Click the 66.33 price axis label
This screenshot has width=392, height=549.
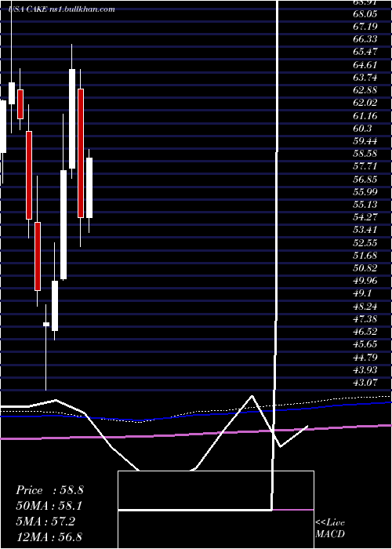click(365, 39)
